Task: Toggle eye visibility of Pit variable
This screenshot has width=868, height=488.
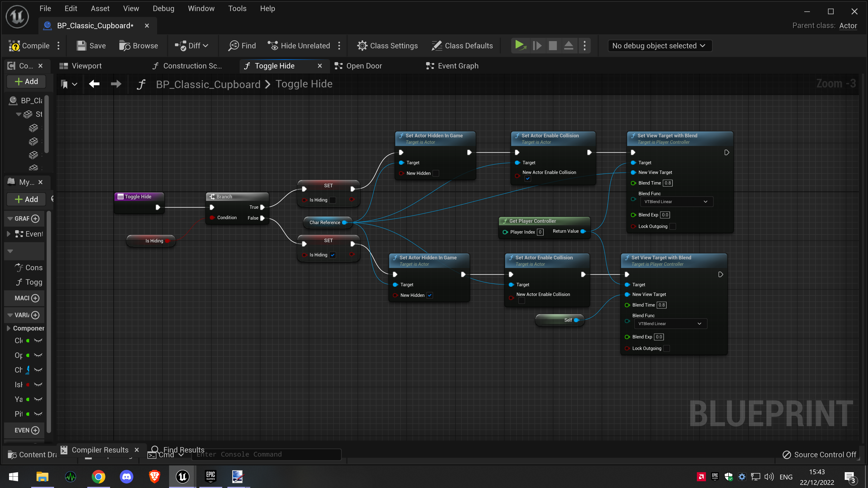Action: click(x=38, y=414)
